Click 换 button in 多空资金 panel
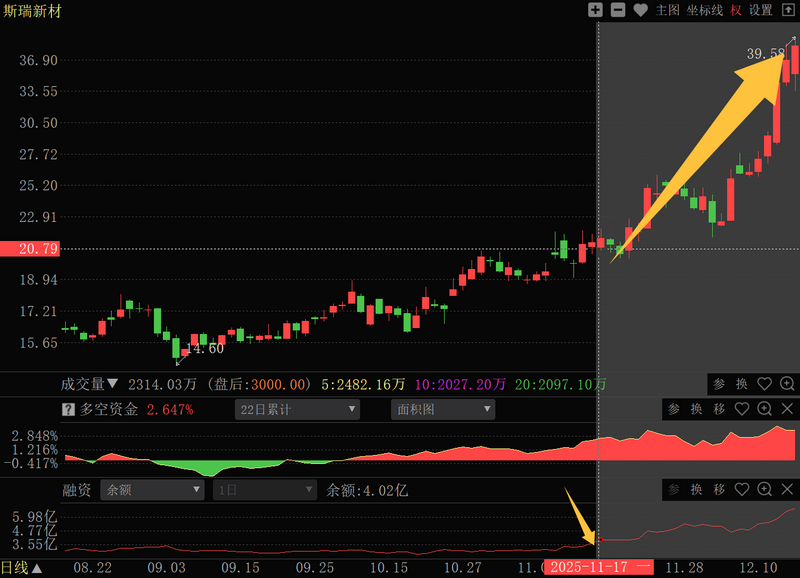800x578 pixels. [x=696, y=409]
